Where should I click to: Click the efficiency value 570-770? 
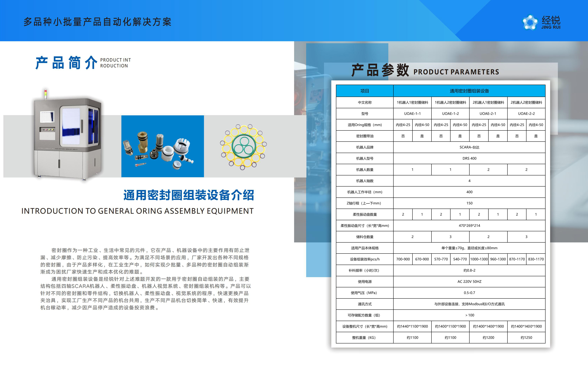[x=441, y=259]
